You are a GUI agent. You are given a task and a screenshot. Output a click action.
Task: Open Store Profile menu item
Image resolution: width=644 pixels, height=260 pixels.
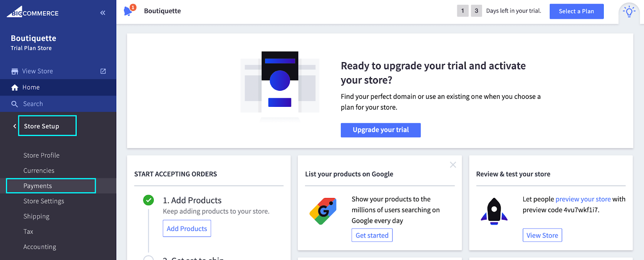point(41,155)
